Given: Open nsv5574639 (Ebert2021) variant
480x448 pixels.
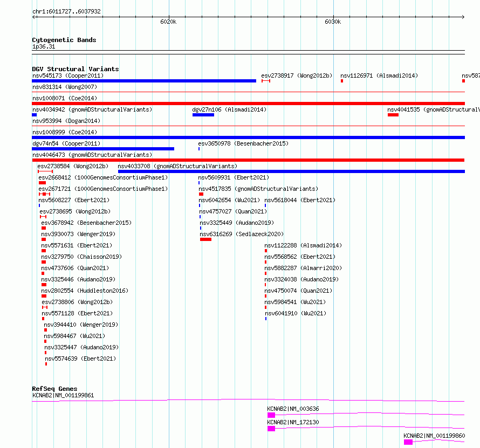Looking at the screenshot, I should point(80,359).
